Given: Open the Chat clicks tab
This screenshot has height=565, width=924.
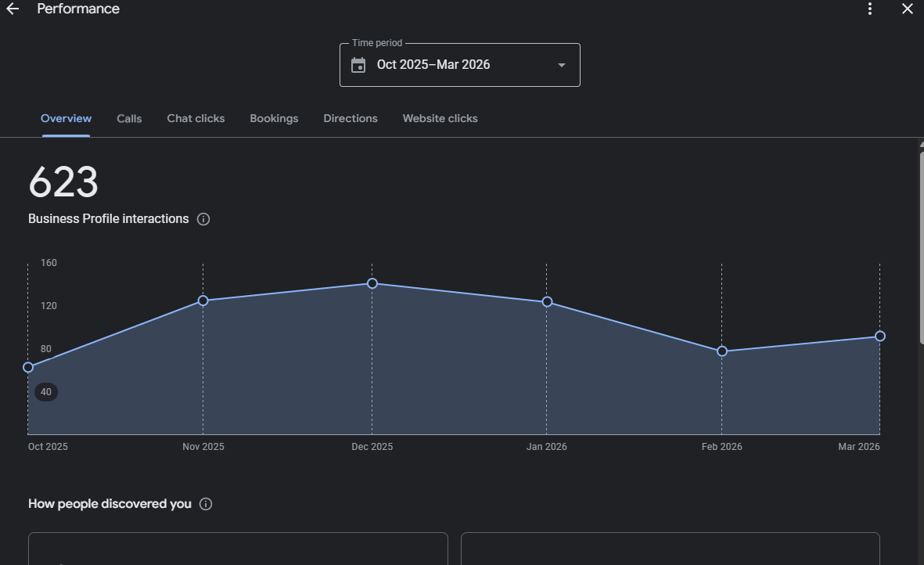Looking at the screenshot, I should [196, 119].
